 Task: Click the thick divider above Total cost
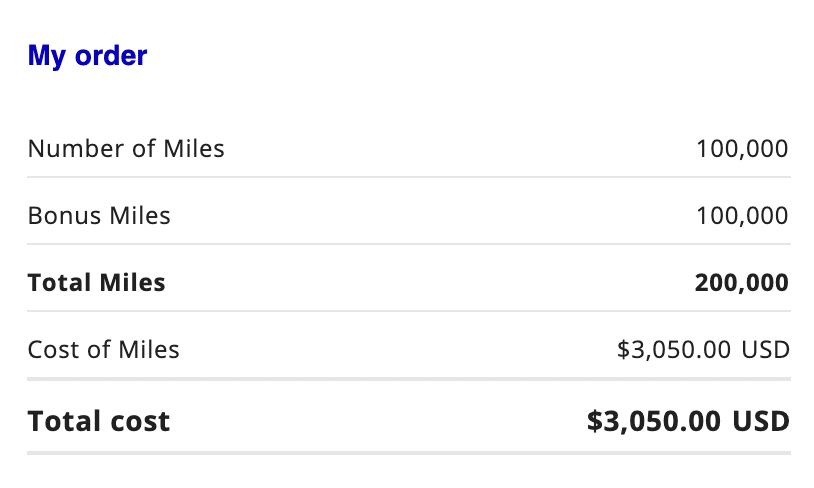[x=408, y=379]
